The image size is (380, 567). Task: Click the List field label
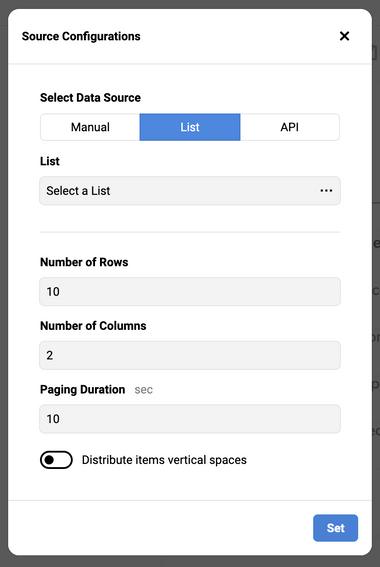(x=50, y=161)
